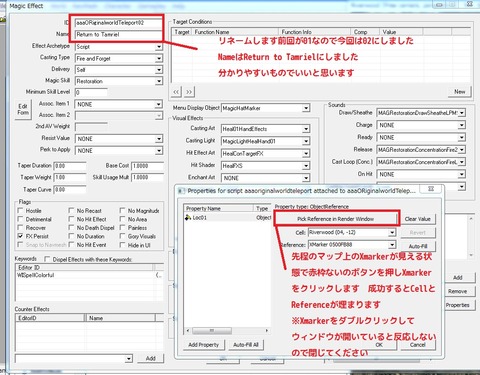
Task: Open the Assoc. Item 1 dropdown
Action: tap(159, 105)
